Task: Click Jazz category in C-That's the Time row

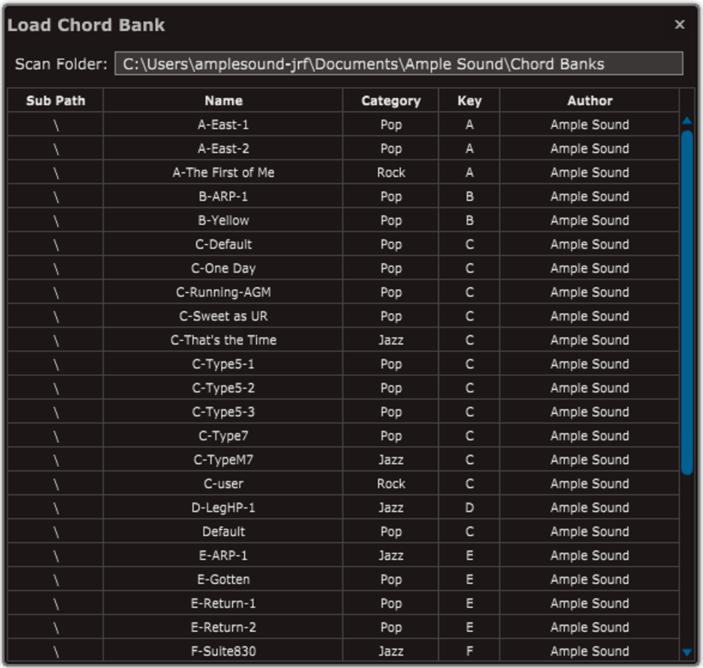Action: click(391, 340)
